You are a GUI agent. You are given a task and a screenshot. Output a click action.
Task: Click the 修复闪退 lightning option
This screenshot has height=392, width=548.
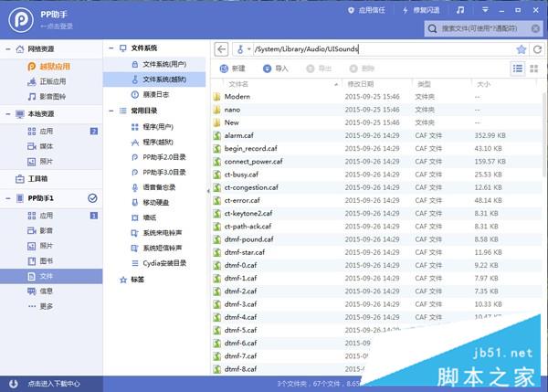(421, 10)
